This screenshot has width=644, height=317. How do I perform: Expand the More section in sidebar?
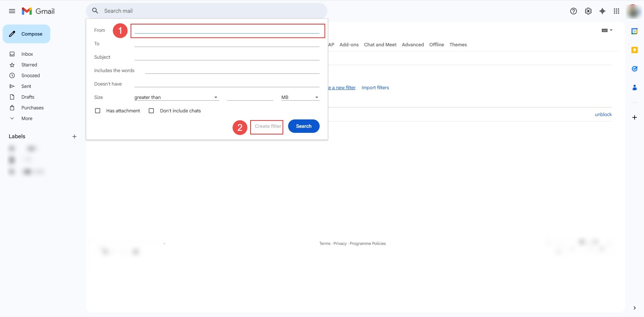27,118
